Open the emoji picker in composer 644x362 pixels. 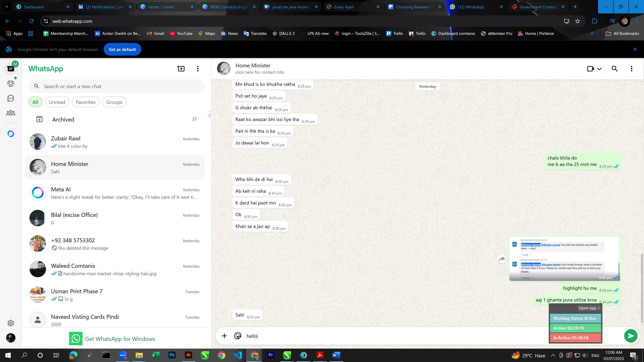[x=237, y=336]
